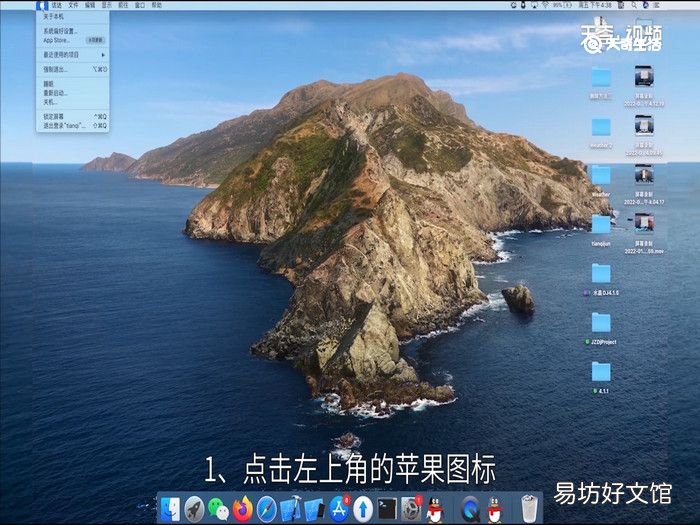The width and height of the screenshot is (700, 525).
Task: Activate Siri from the menu bar
Action: click(x=646, y=5)
